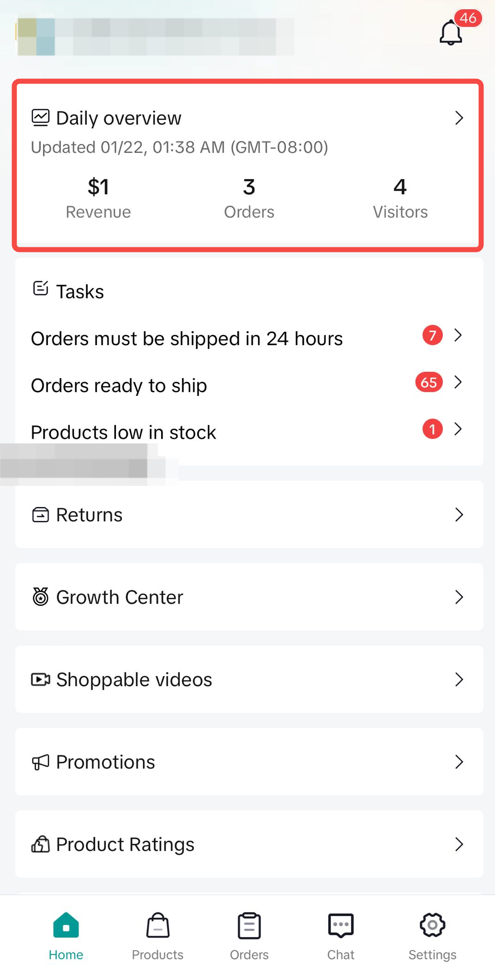
Task: Switch to the Orders tab
Action: click(x=249, y=936)
